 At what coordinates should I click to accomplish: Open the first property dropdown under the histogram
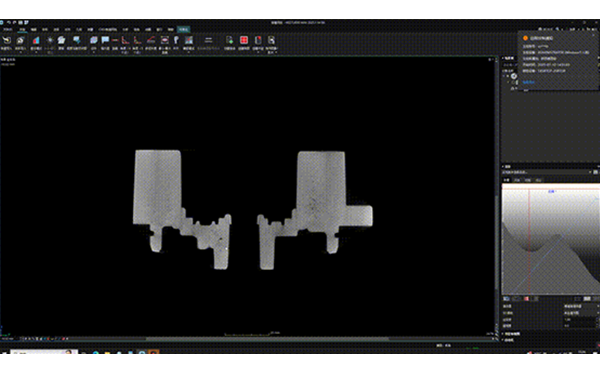(581, 306)
